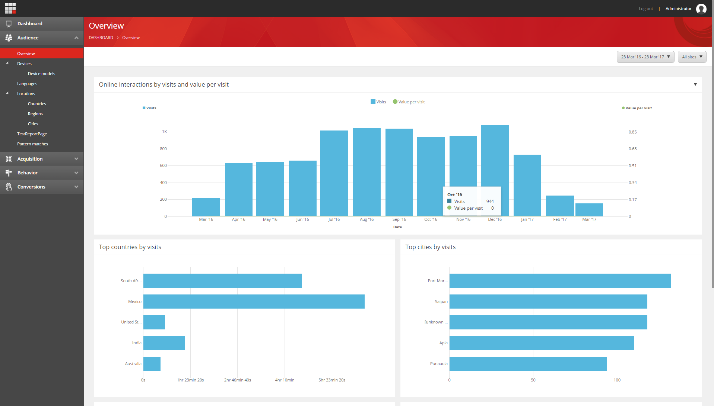Click the Mar 16 visits bar
This screenshot has width=714, height=406.
pos(206,207)
